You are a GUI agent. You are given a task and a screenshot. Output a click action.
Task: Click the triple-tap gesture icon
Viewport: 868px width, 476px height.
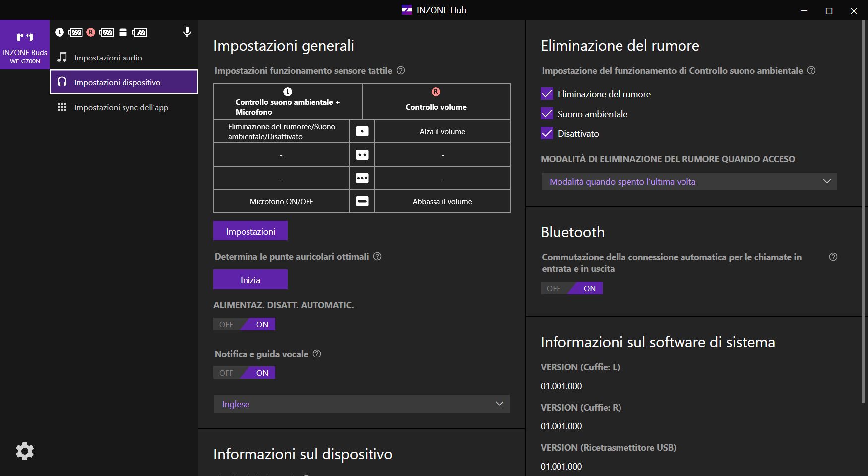pos(362,178)
